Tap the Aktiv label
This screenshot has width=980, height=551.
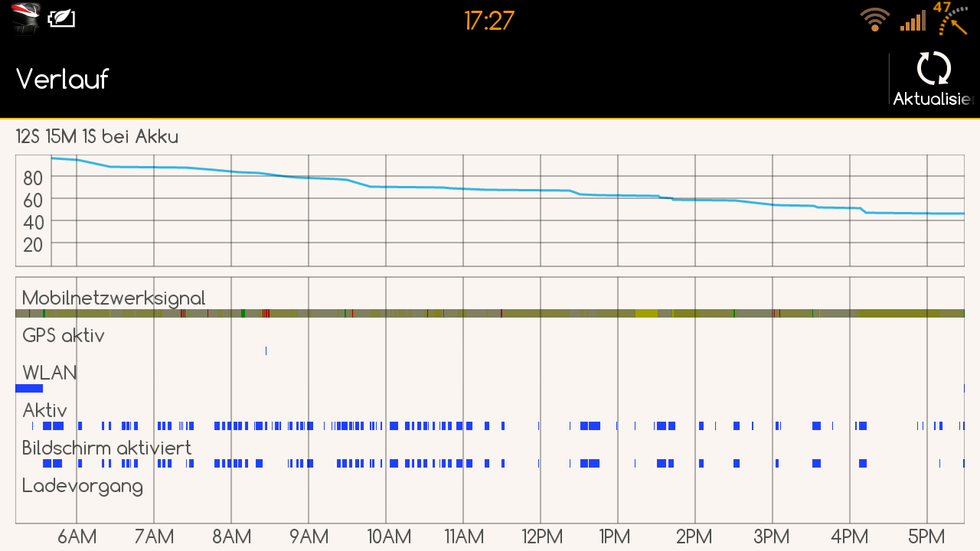[x=44, y=409]
